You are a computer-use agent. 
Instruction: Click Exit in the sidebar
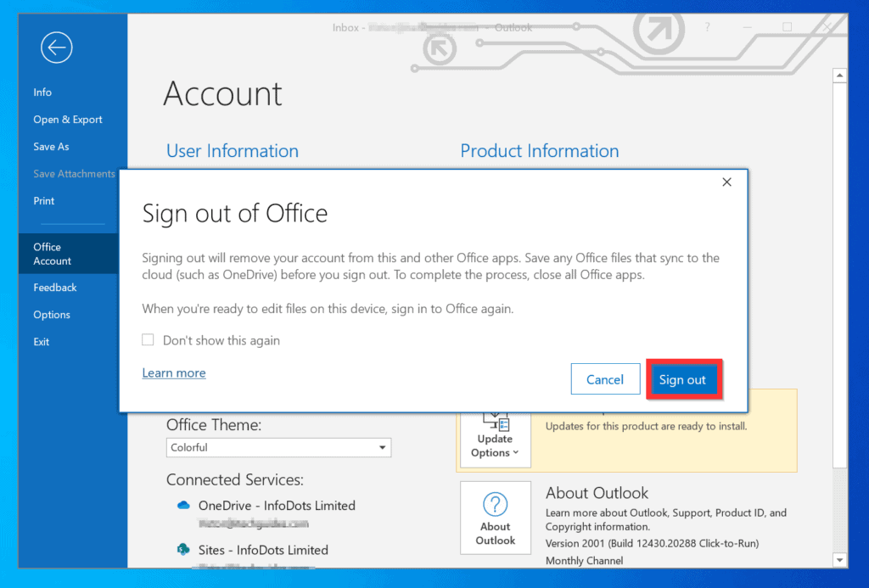41,341
